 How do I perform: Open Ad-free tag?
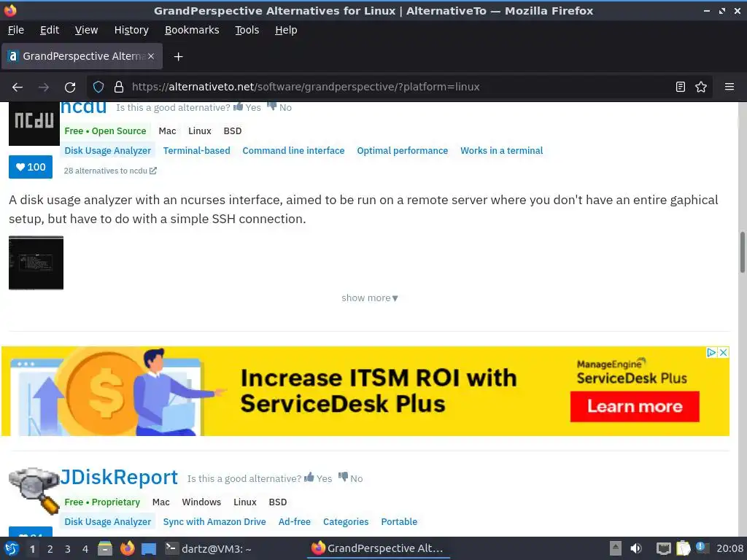tap(295, 521)
